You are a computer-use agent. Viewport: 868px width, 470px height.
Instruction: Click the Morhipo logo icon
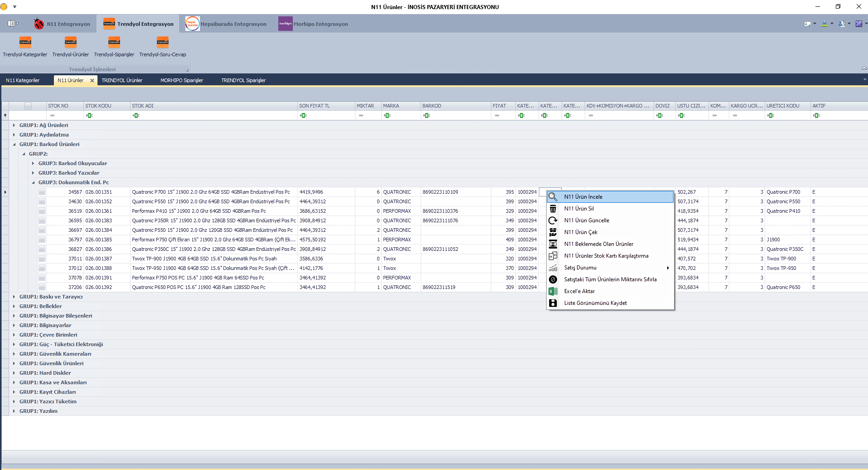click(285, 24)
